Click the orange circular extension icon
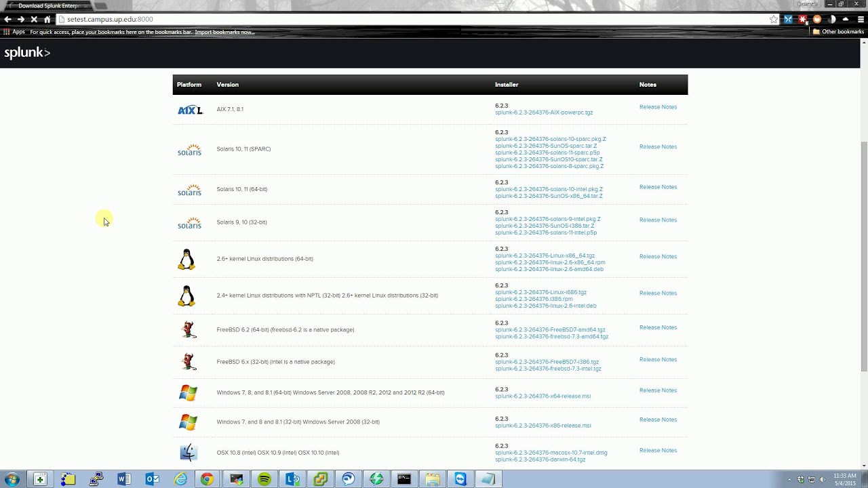The width and height of the screenshot is (868, 488). point(817,20)
